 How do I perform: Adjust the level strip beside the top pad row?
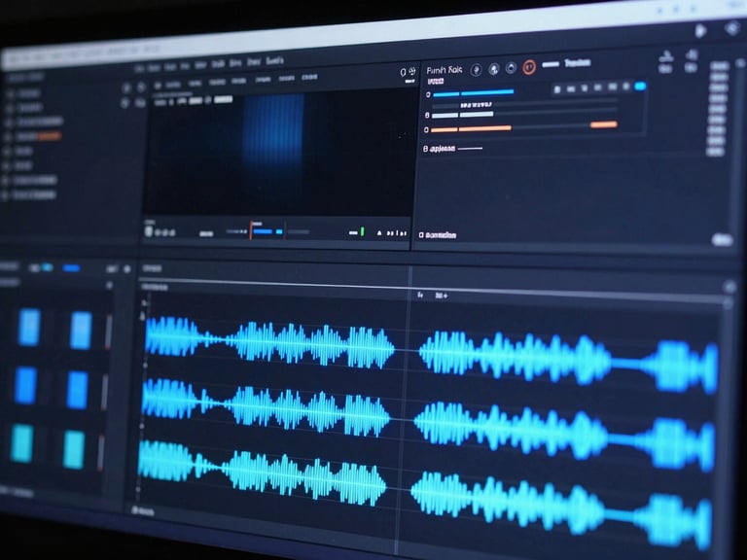tap(108, 332)
